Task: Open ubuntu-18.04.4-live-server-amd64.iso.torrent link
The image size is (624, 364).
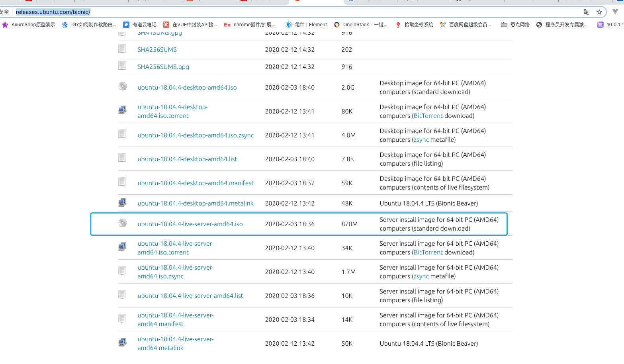Action: point(176,248)
